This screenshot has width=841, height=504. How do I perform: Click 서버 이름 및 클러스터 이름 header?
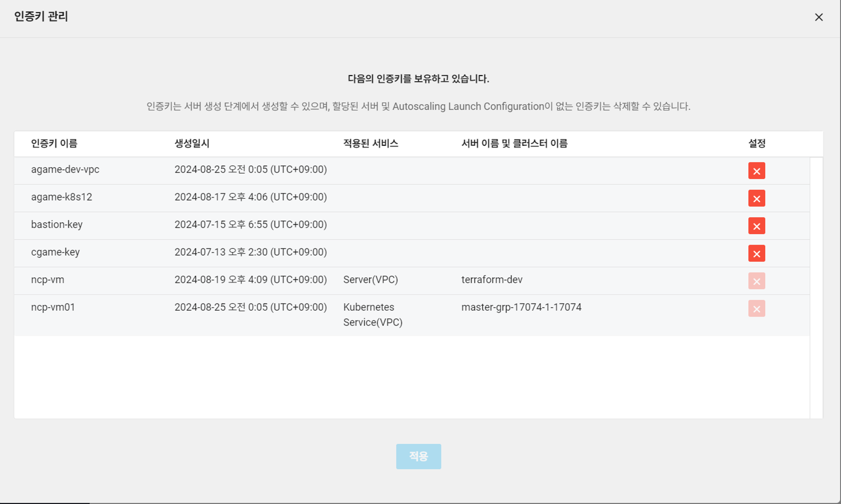click(514, 143)
